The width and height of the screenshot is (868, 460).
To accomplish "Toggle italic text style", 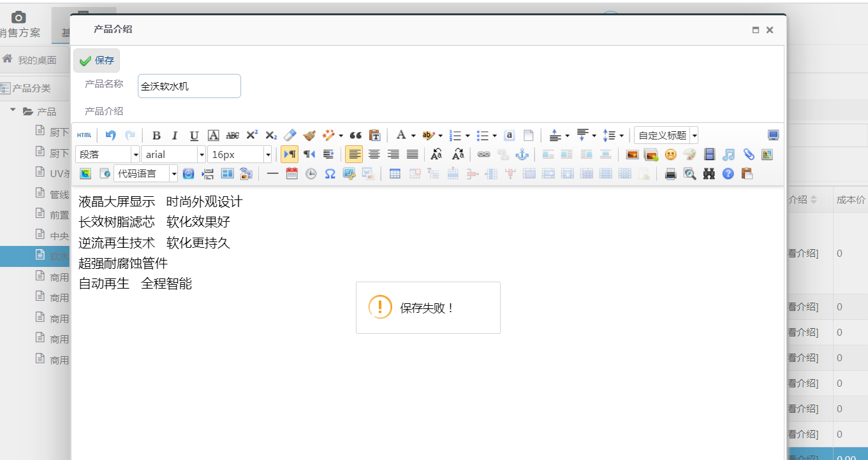I will [175, 135].
